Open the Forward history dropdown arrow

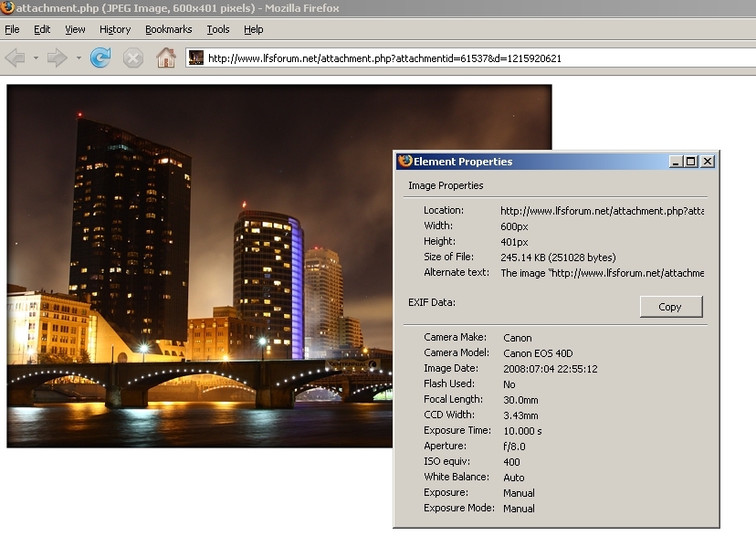click(x=79, y=58)
